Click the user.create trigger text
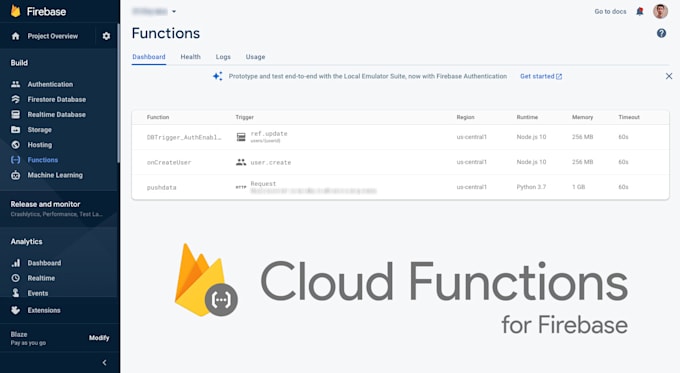 271,163
